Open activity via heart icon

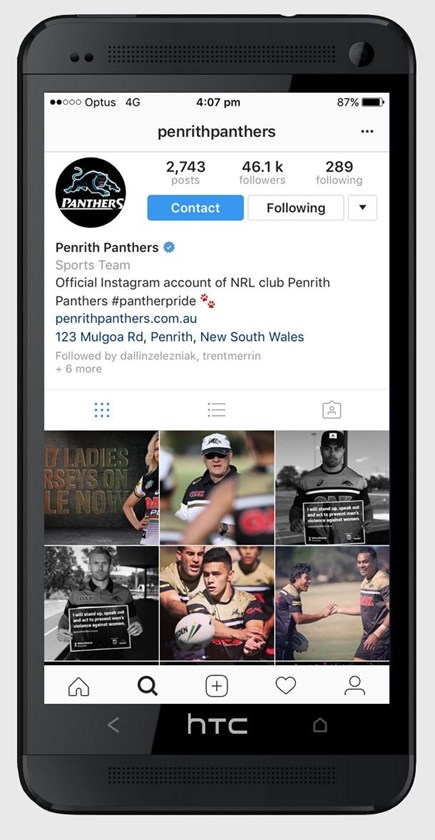coord(286,686)
